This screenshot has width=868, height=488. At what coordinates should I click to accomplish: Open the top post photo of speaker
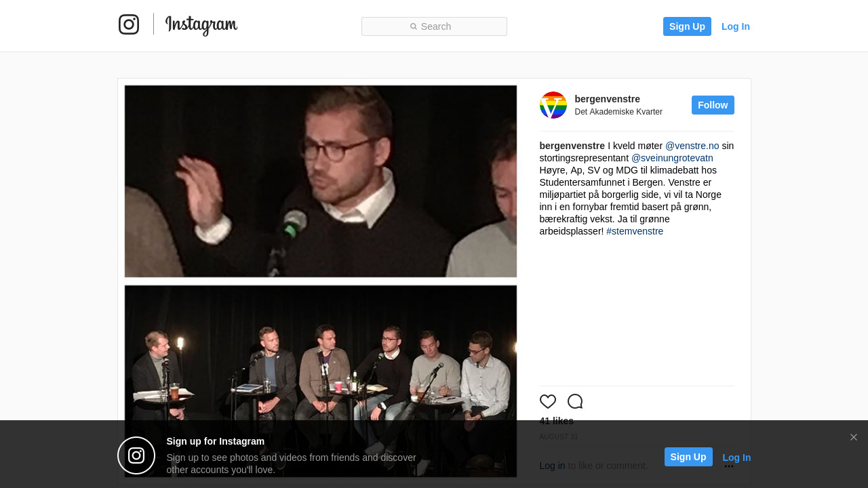321,181
